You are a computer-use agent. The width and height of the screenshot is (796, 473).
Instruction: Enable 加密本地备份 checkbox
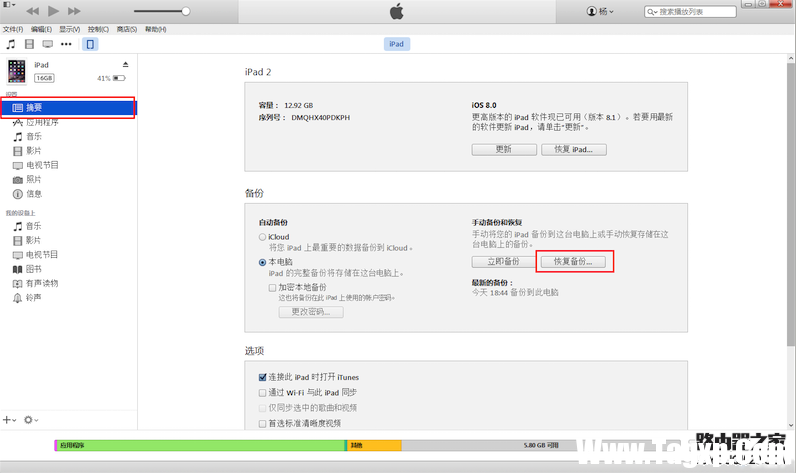(273, 287)
